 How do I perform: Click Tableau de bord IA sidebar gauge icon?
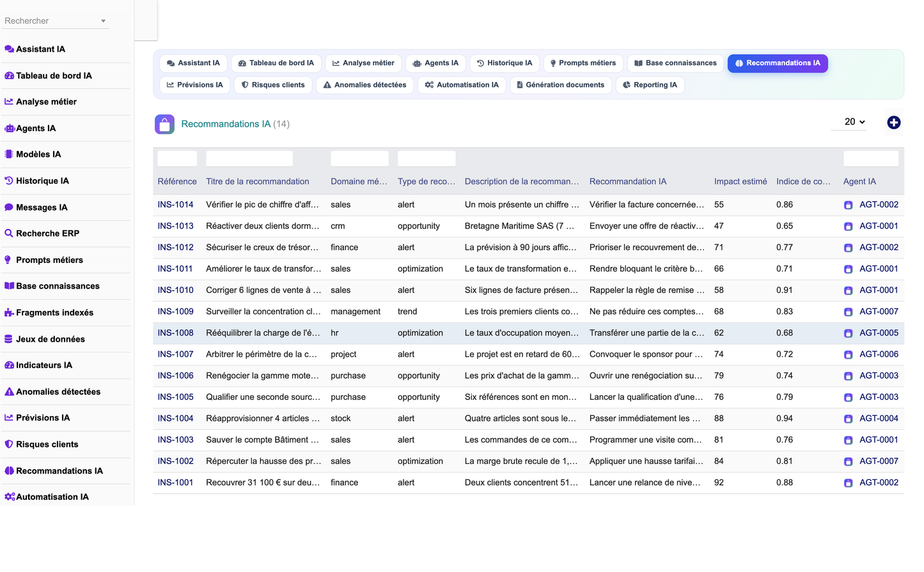coord(9,75)
